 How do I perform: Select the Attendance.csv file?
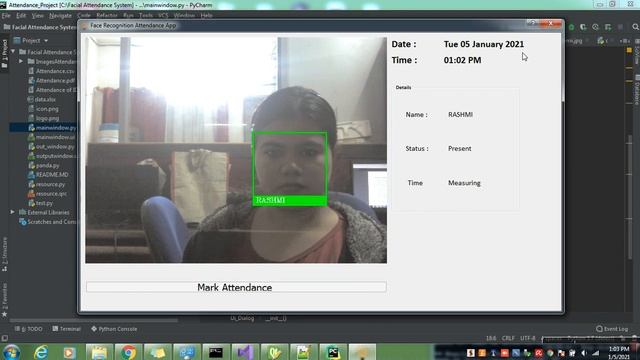[51, 71]
